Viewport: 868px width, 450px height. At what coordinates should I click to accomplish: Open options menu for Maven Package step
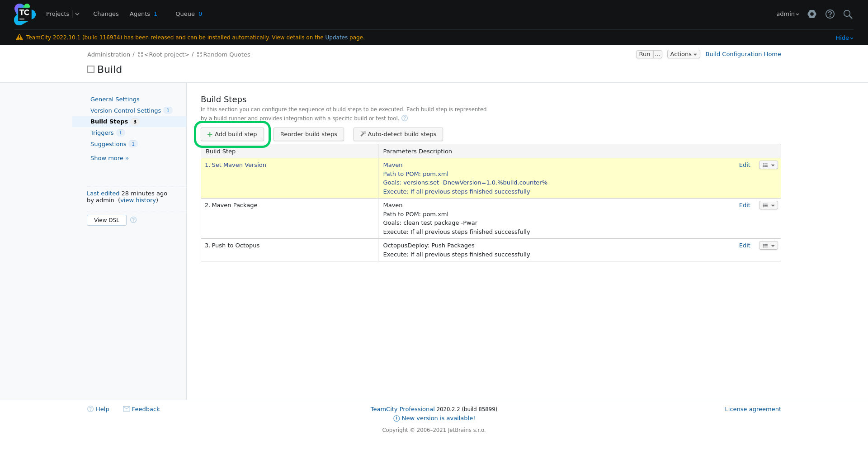768,205
